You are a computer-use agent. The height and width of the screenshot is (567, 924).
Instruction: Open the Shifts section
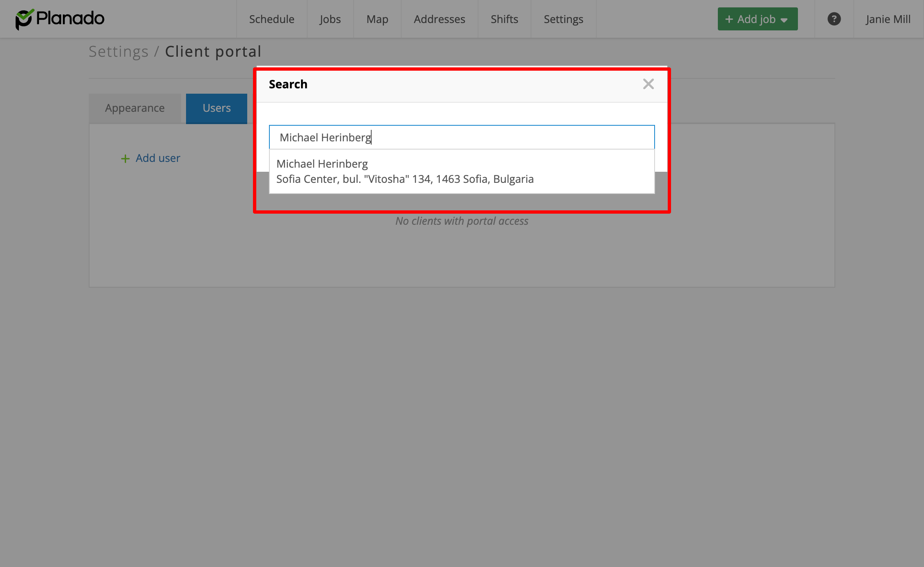(504, 19)
